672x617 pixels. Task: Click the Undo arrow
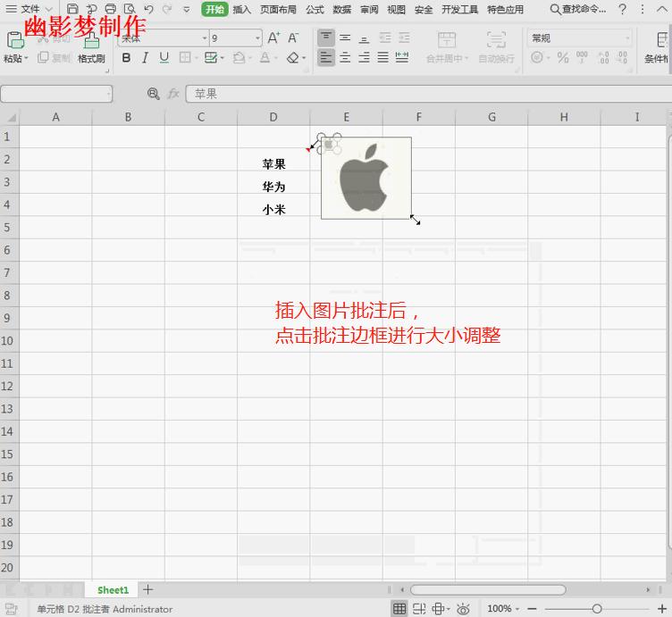(x=148, y=9)
